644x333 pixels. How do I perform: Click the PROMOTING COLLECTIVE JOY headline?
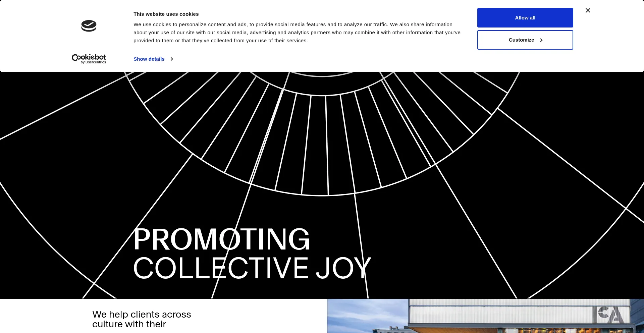point(252,254)
